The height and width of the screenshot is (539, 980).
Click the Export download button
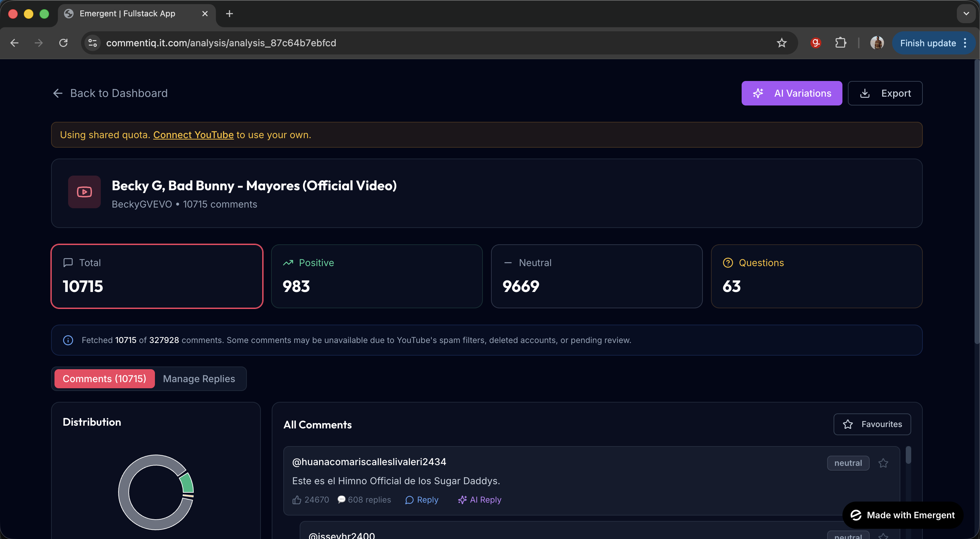click(885, 93)
